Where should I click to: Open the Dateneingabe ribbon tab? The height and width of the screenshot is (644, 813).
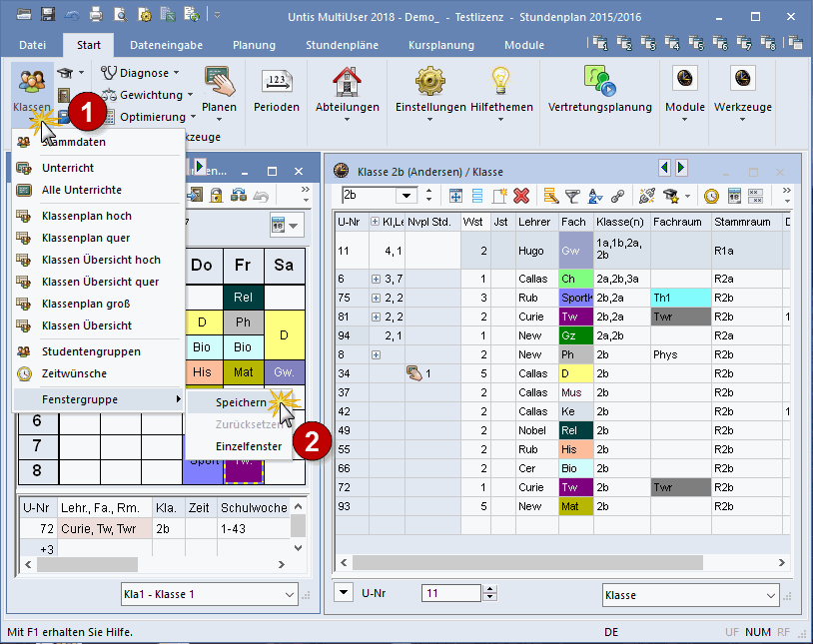pos(166,45)
